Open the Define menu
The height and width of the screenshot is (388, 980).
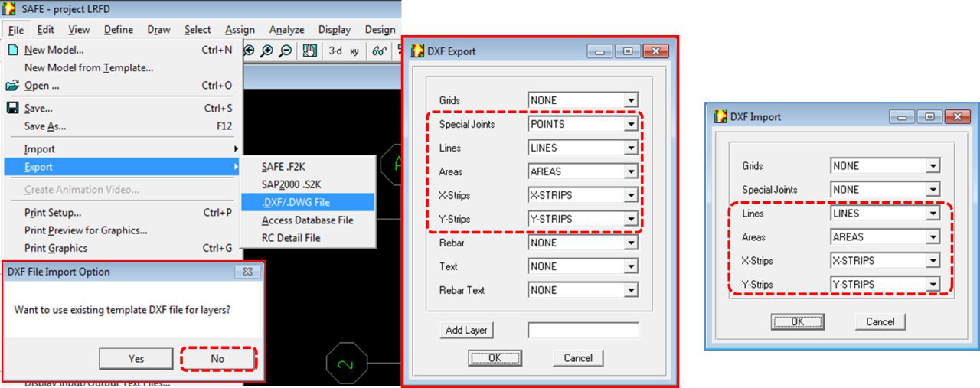click(x=119, y=30)
